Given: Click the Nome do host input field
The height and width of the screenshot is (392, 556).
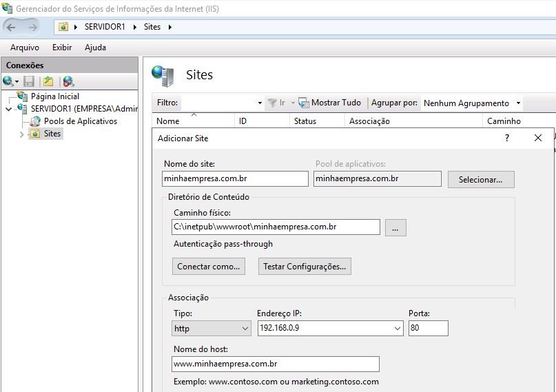Looking at the screenshot, I should click(x=276, y=364).
